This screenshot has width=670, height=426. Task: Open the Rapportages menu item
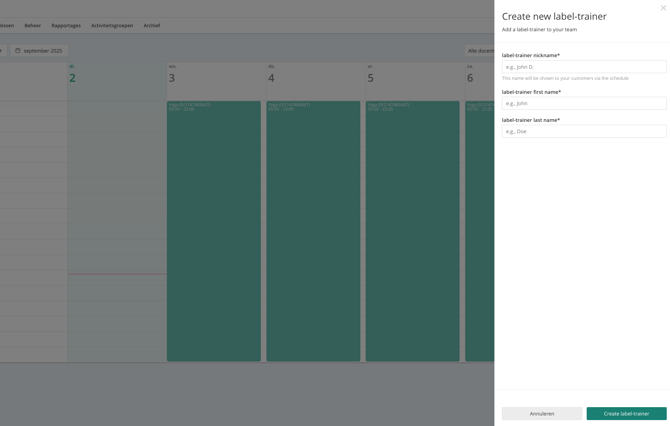(66, 26)
